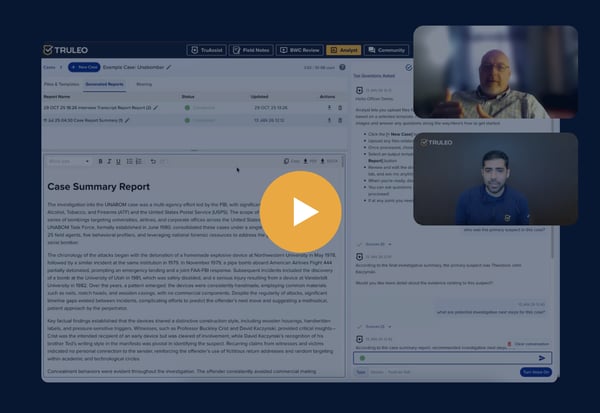Switch to the Generated Reports tab

tap(104, 84)
